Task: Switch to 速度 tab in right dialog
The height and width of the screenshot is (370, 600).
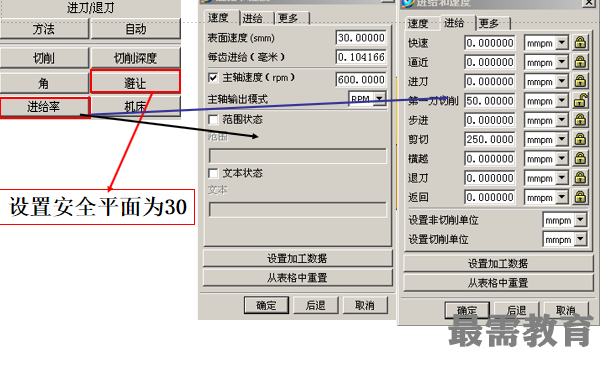Action: (421, 24)
